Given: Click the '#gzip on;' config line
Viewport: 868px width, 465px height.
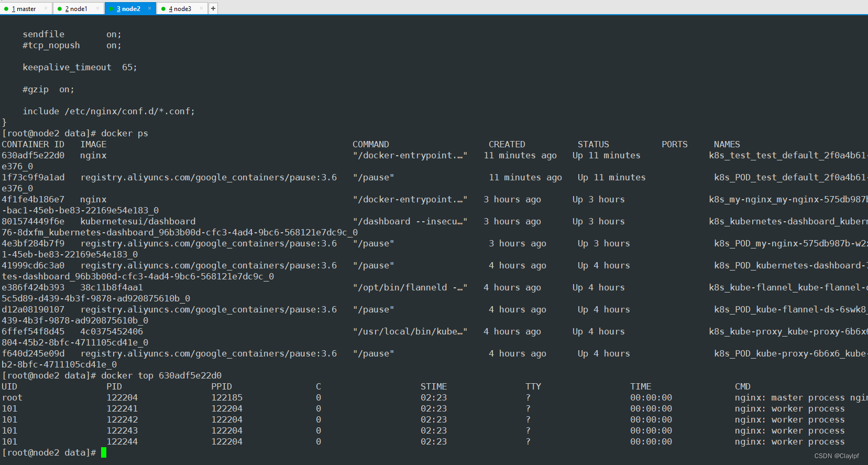Looking at the screenshot, I should (x=48, y=89).
